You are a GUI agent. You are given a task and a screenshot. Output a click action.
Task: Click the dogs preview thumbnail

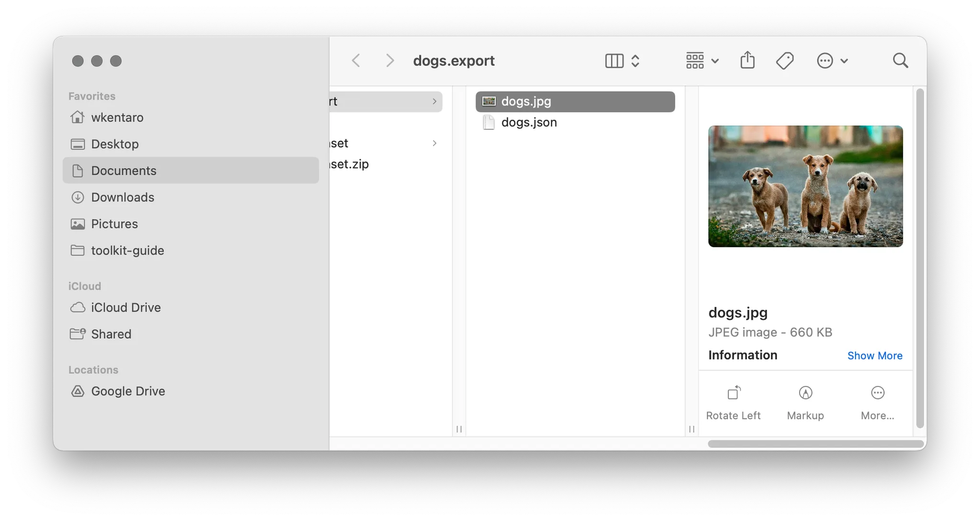click(x=805, y=186)
